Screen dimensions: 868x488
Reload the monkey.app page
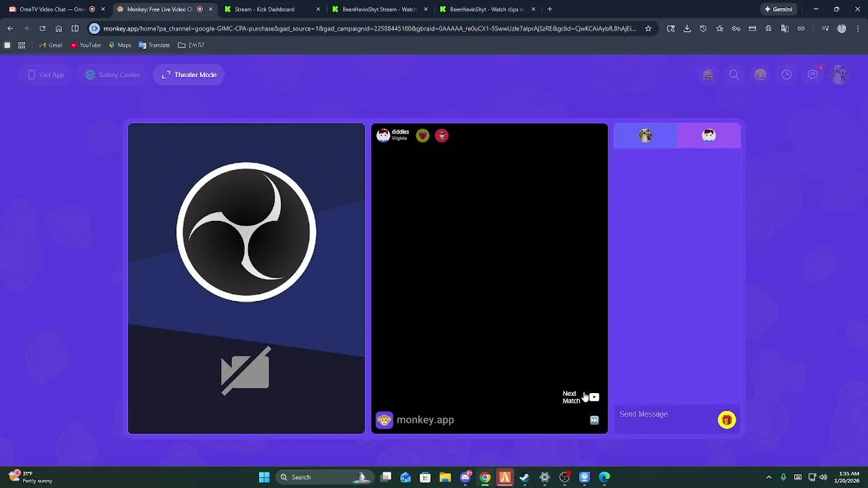coord(42,28)
